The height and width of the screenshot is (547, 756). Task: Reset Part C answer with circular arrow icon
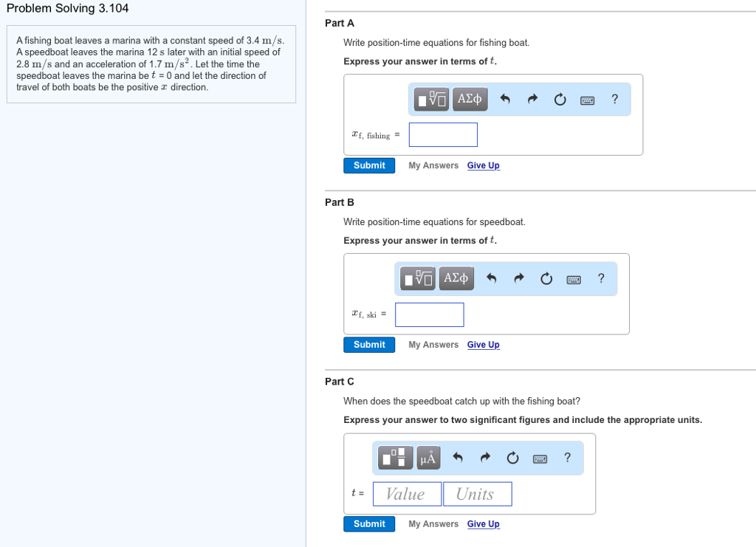coord(512,458)
